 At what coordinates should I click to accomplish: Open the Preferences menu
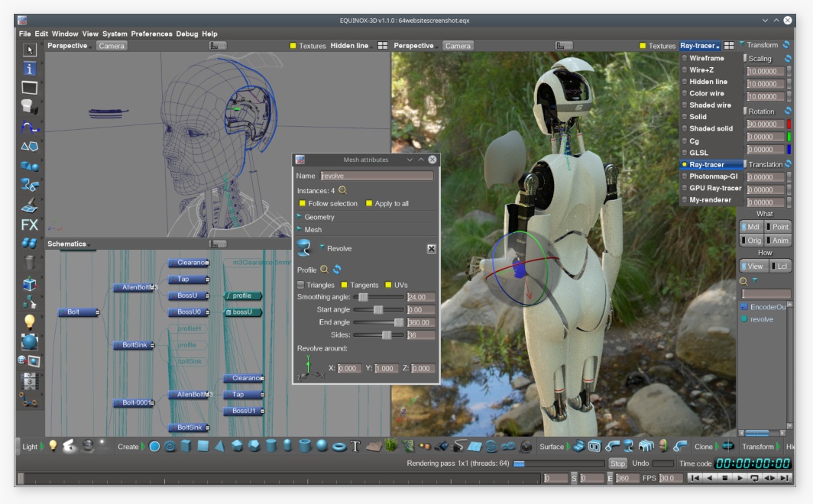154,34
